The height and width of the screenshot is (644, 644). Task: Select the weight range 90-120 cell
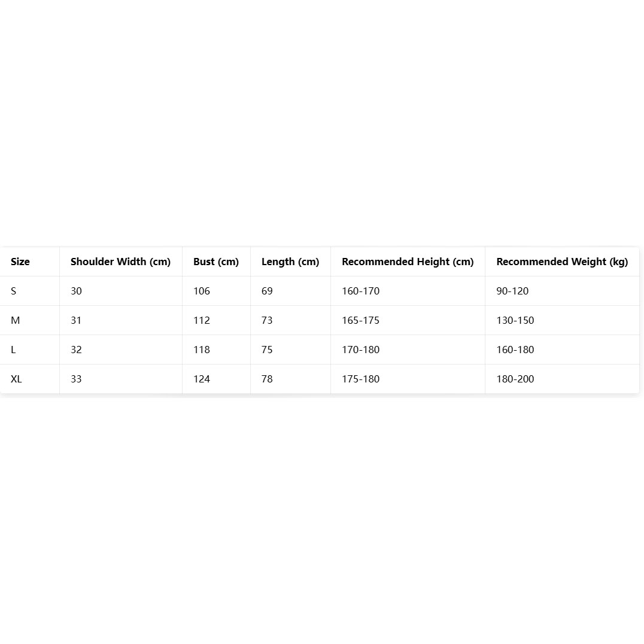512,291
